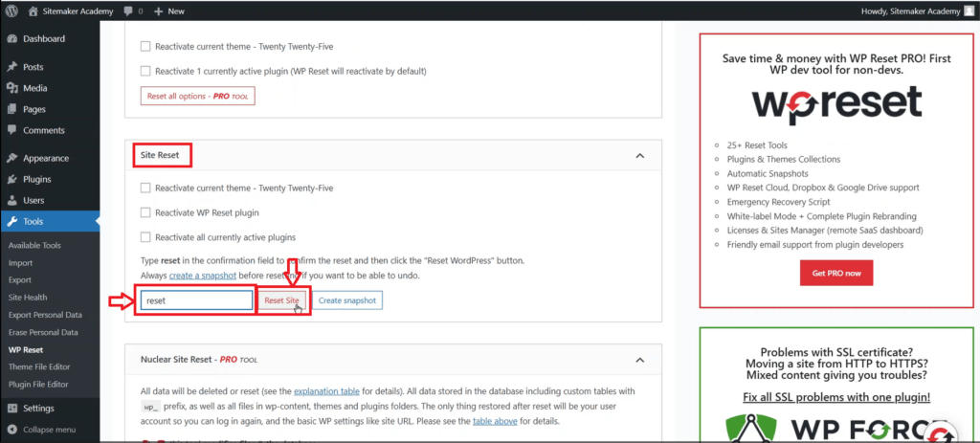Image resolution: width=980 pixels, height=443 pixels.
Task: Open Fix all SSL problems link
Action: tap(836, 397)
